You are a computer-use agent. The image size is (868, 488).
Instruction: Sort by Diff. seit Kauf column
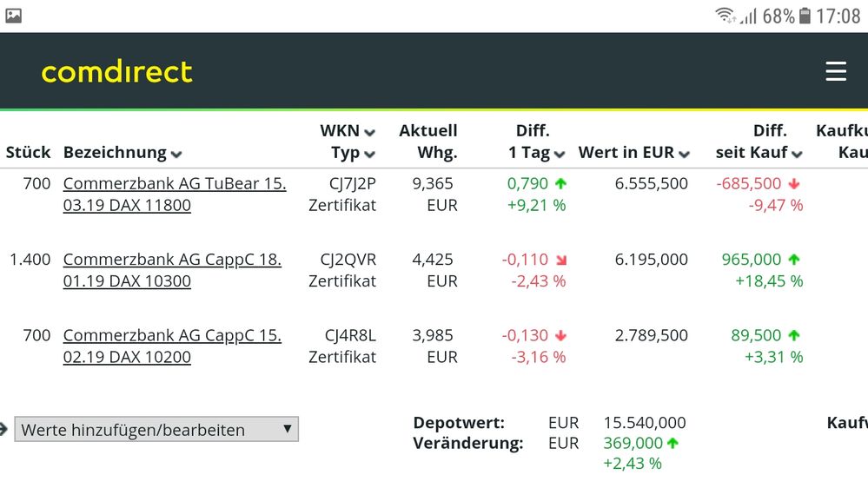(797, 155)
